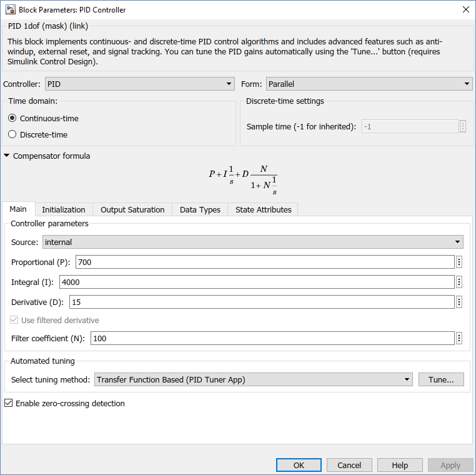Click the three-dot menu beside Integral field
Viewport: 476px width, 475px height.
459,282
